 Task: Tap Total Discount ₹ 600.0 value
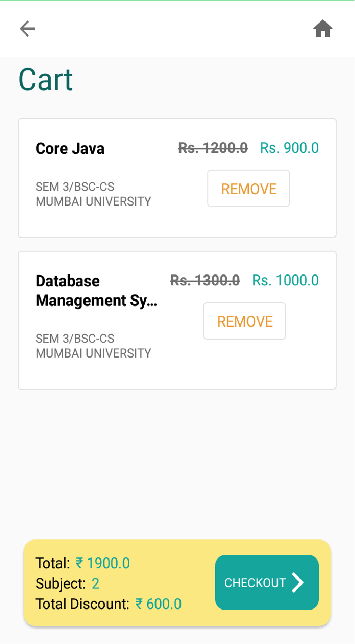pos(158,604)
